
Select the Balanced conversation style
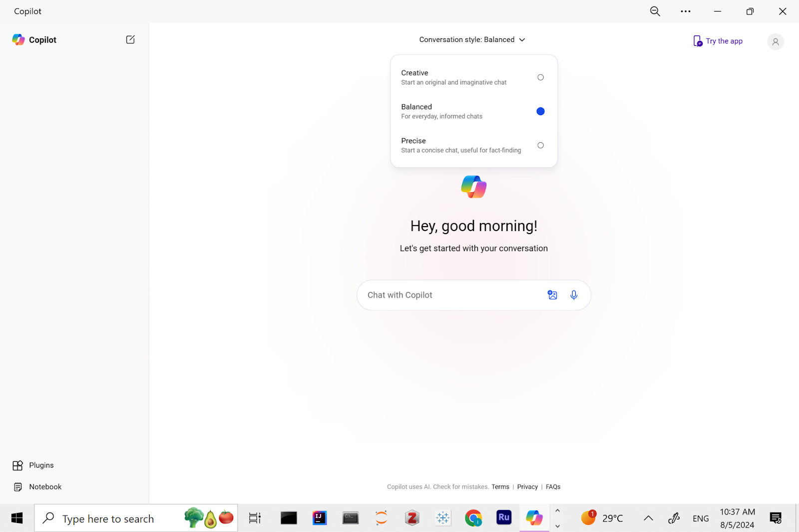473,111
